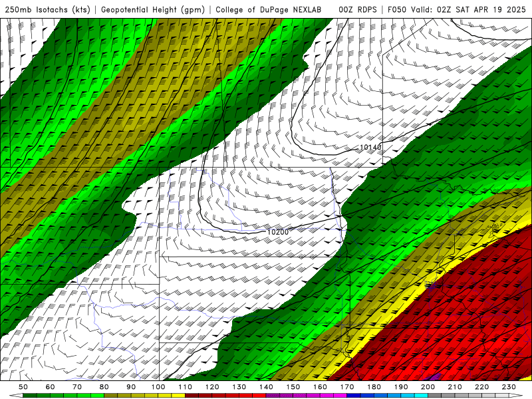Click the 10140 contour height label

click(x=370, y=147)
